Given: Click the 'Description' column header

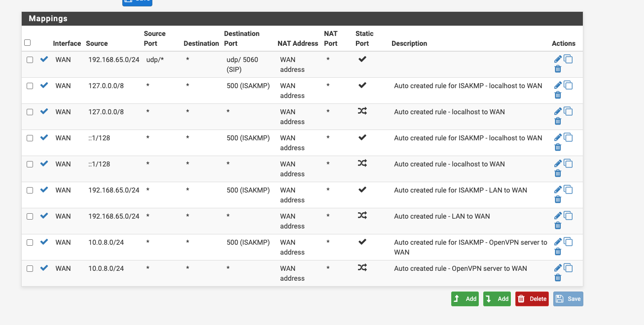Looking at the screenshot, I should click(409, 43).
